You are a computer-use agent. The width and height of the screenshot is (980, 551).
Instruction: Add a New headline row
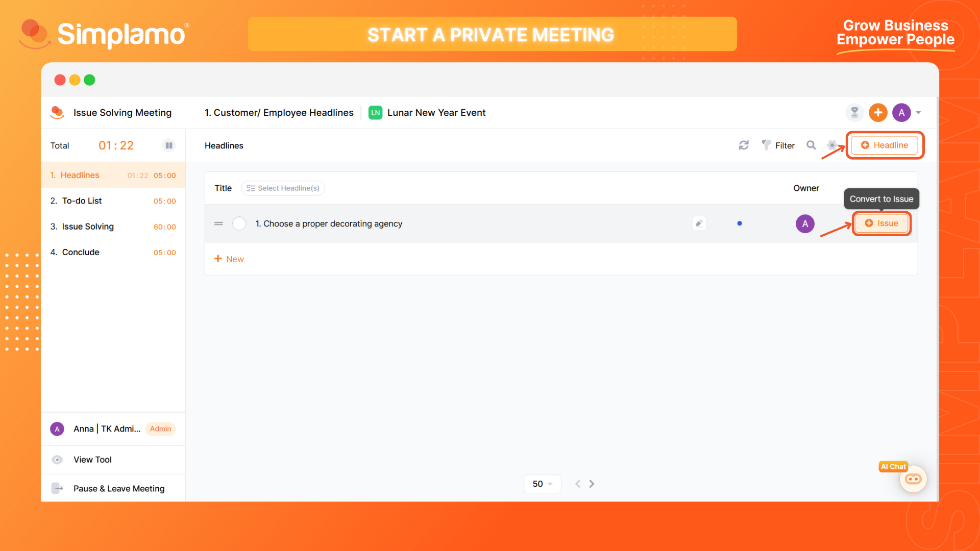(229, 259)
